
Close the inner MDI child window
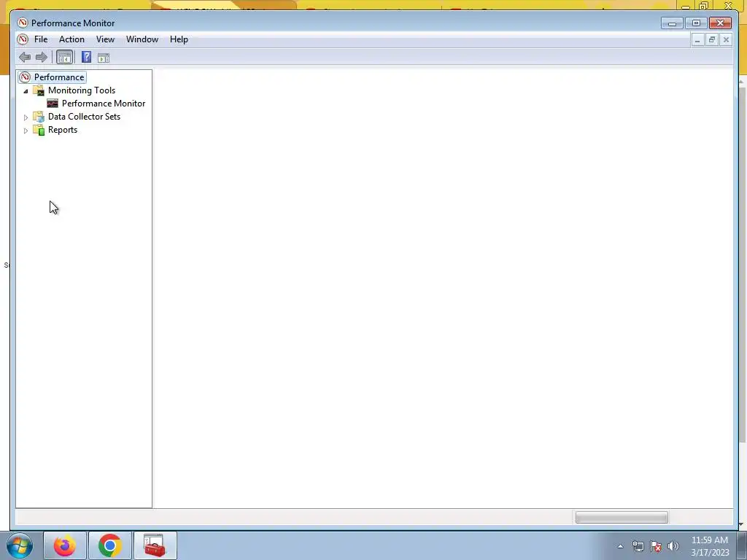726,40
